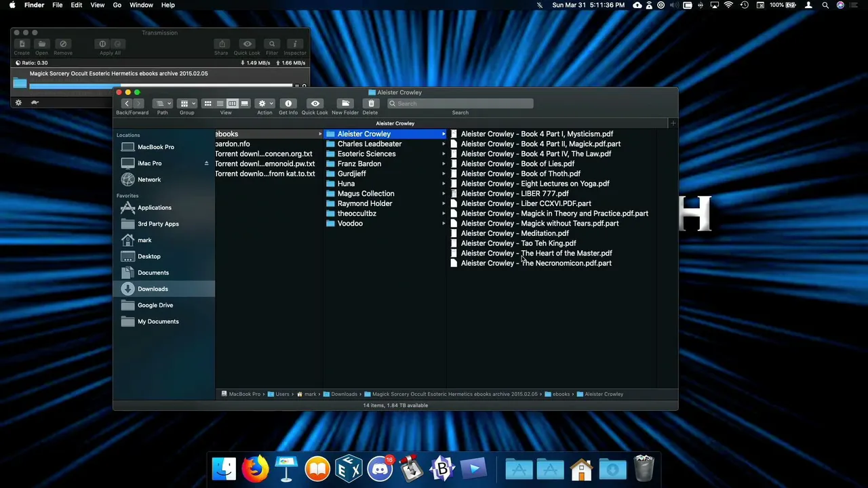Switch Finder to gallery view
This screenshot has height=488, width=868.
(244, 104)
